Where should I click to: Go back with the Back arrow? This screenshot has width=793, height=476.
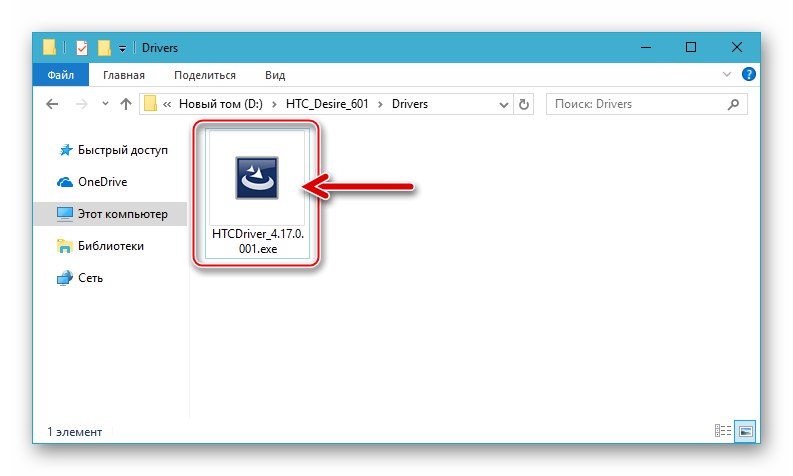[52, 104]
